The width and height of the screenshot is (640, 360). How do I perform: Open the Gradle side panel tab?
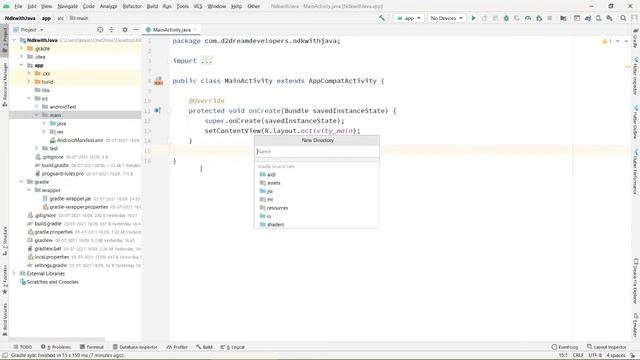pos(636,38)
